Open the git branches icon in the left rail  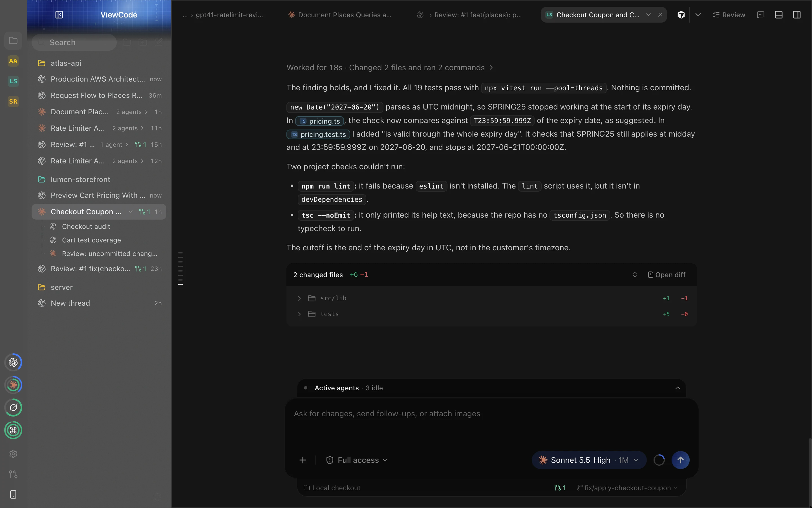click(13, 474)
